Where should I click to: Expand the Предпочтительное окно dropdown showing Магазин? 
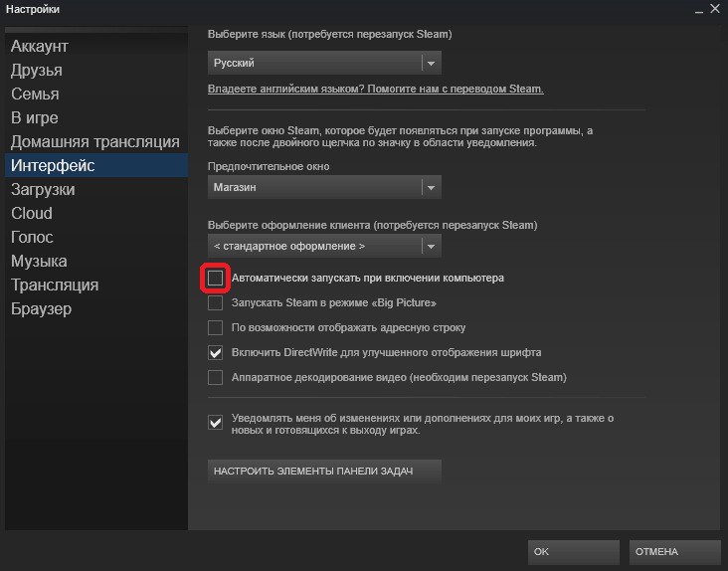pyautogui.click(x=324, y=188)
